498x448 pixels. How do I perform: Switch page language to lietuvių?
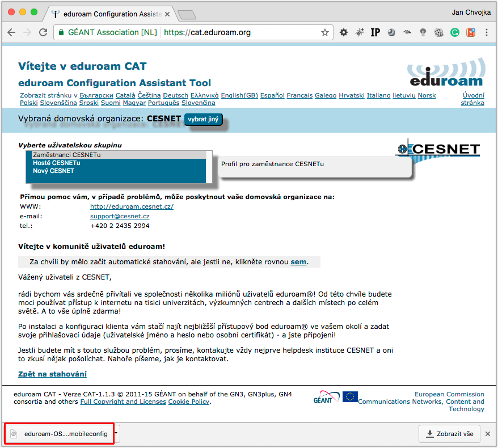pos(404,96)
